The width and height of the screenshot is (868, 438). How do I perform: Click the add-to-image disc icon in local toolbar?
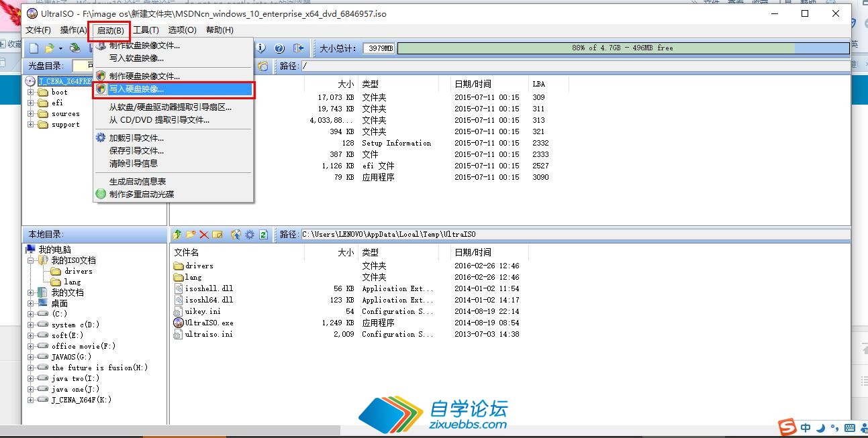236,234
